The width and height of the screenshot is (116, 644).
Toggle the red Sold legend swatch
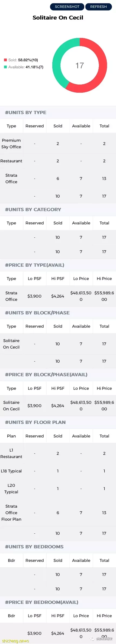5,60
